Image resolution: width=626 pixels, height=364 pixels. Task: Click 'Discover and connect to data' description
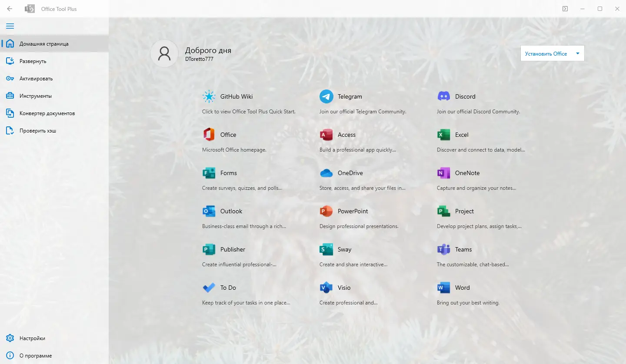coord(481,150)
